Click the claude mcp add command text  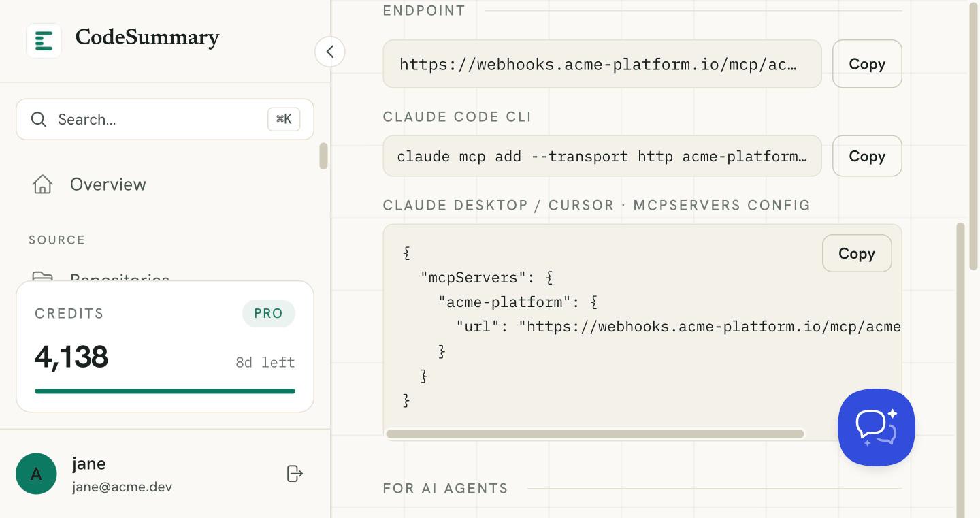(602, 156)
